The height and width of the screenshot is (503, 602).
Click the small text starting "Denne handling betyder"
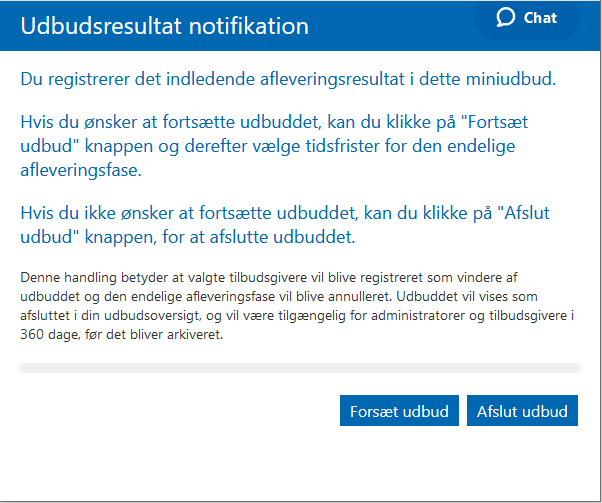click(297, 306)
